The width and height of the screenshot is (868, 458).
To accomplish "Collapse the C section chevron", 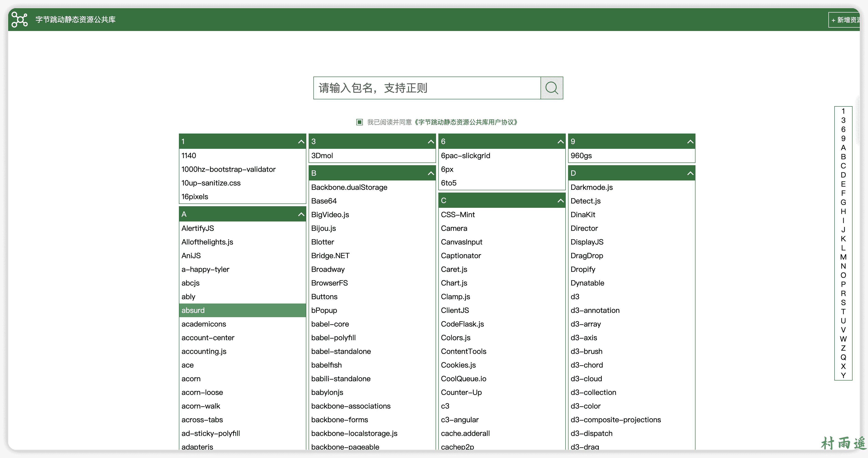I will click(560, 201).
